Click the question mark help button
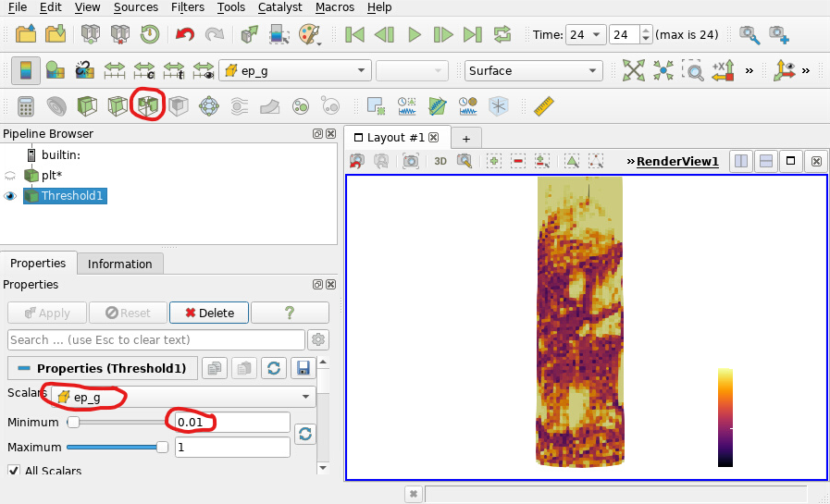 tap(290, 313)
